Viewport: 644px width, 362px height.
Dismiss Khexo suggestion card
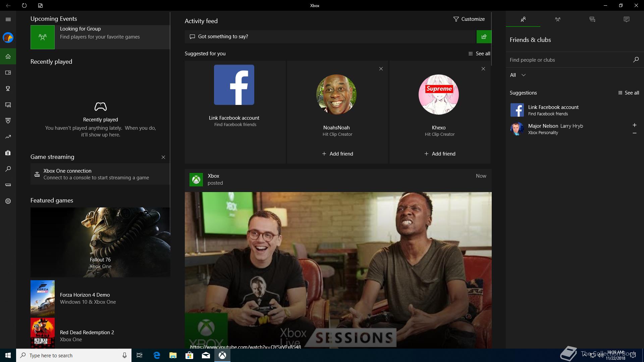(483, 69)
